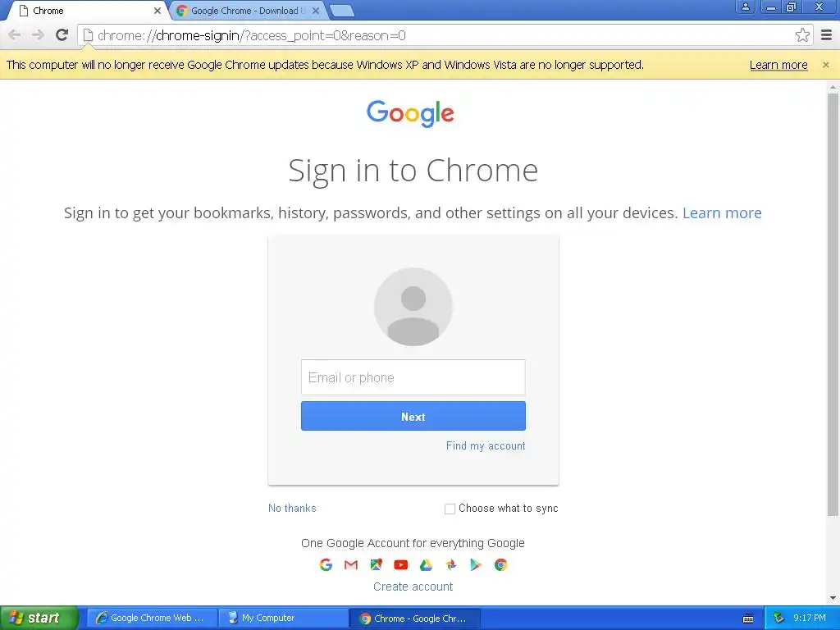840x630 pixels.
Task: Click the browser back arrow
Action: [x=15, y=35]
